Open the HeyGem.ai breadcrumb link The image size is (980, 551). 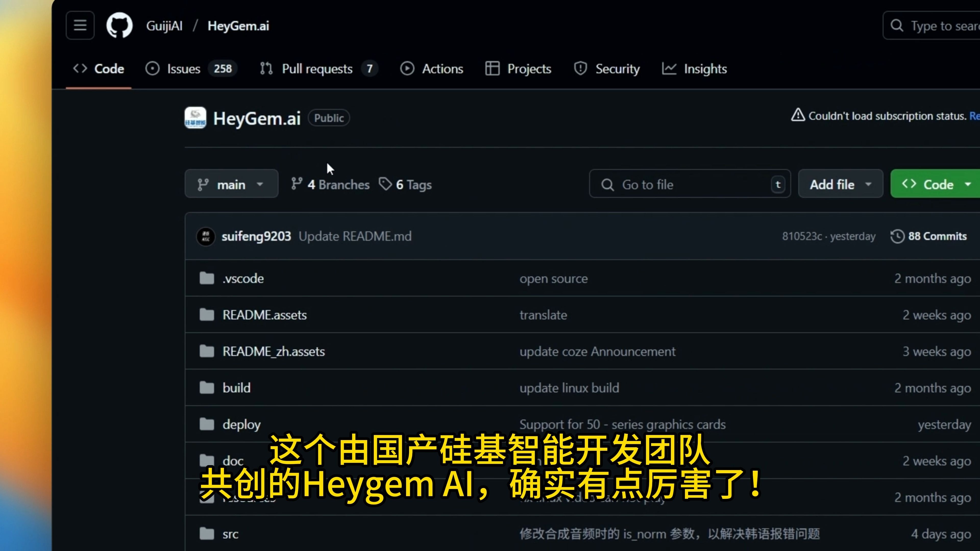238,26
